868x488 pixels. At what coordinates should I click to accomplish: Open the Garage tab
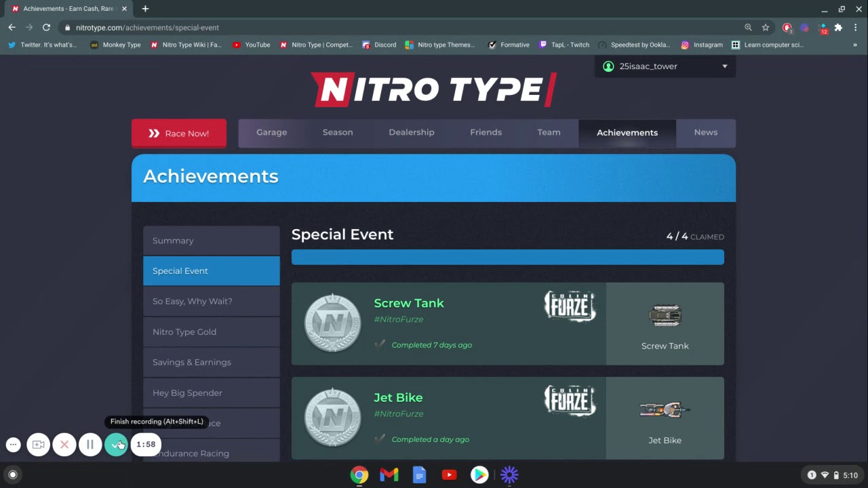tap(271, 132)
